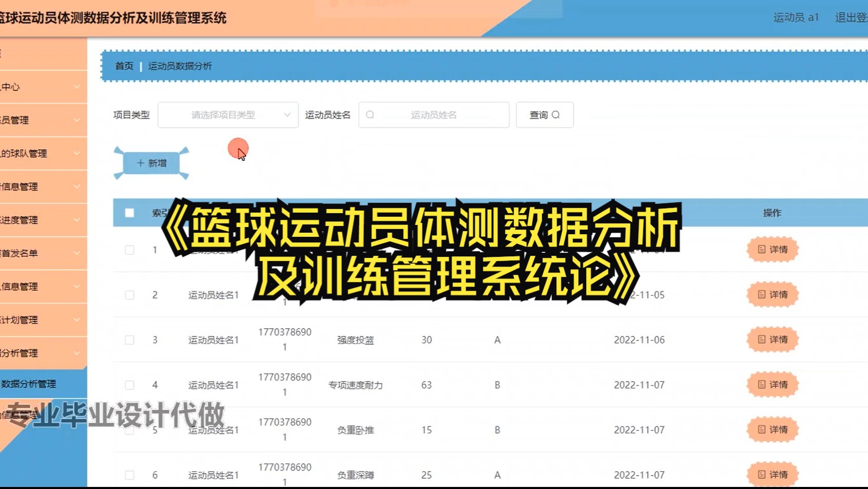
Task: Collapse the 分析管理 sidebar chevron
Action: [76, 353]
